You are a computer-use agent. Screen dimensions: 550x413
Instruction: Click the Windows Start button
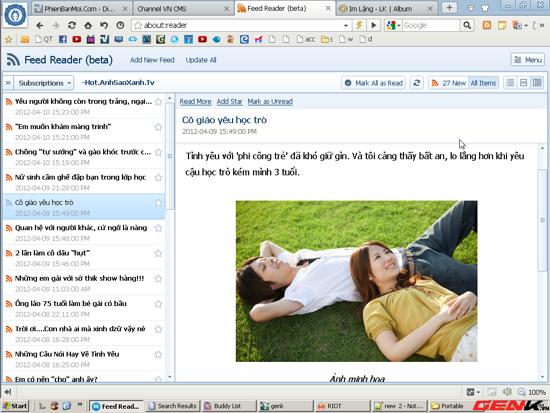[x=15, y=406]
